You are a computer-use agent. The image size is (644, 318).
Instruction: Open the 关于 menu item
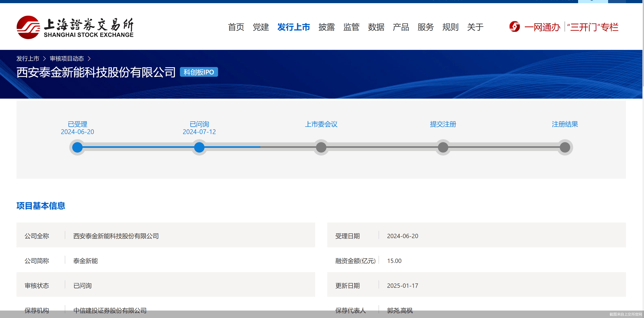pyautogui.click(x=475, y=27)
